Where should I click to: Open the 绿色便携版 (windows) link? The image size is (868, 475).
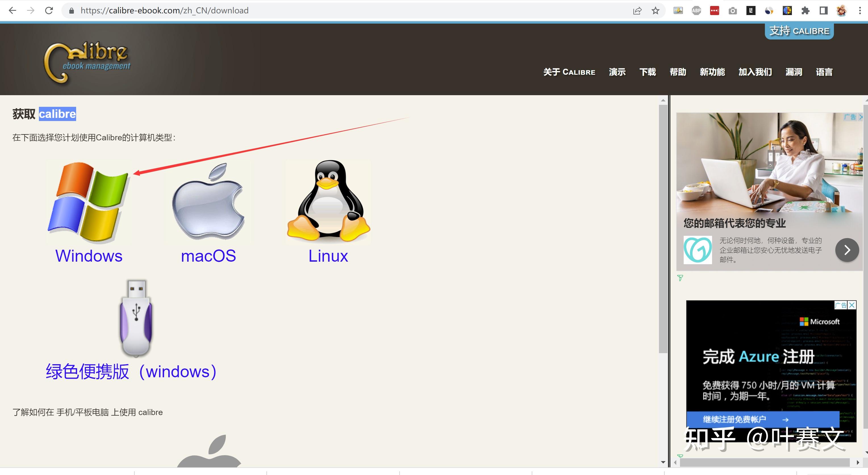131,371
